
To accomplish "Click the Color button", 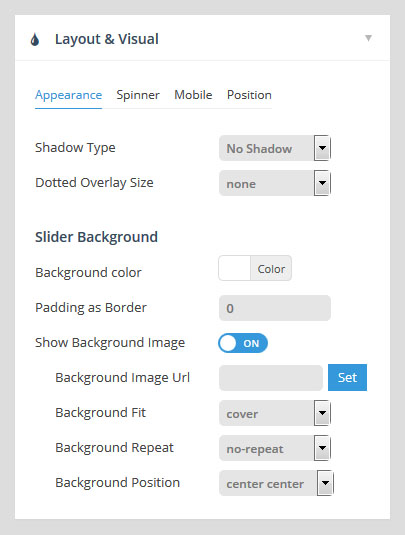I will tap(271, 268).
